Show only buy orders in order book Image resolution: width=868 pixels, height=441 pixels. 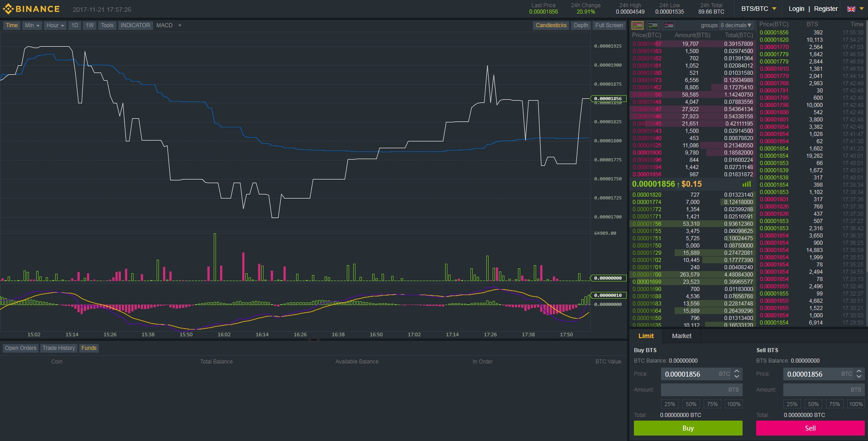[x=653, y=25]
